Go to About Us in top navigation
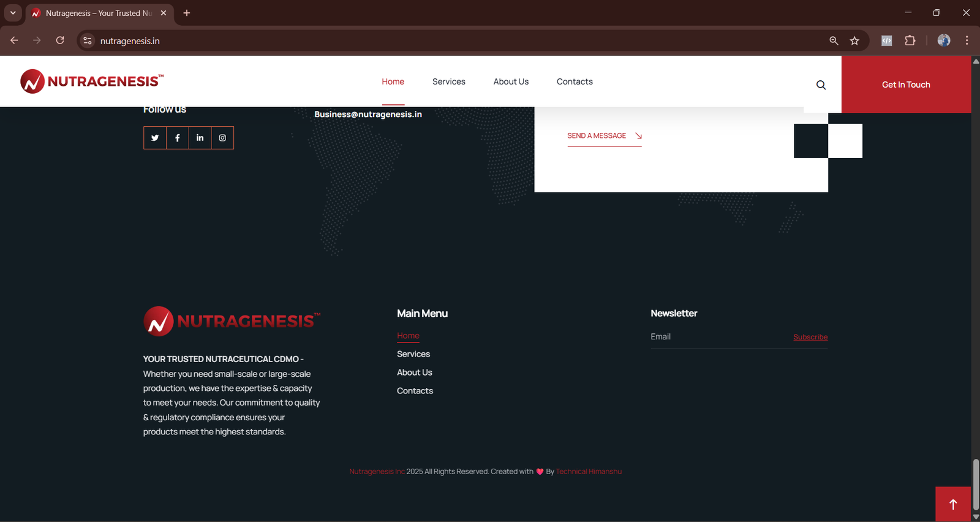Viewport: 980px width, 522px height. pos(511,81)
